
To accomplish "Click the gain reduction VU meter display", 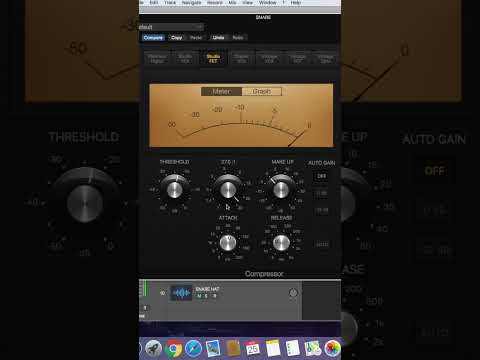I will [241, 115].
